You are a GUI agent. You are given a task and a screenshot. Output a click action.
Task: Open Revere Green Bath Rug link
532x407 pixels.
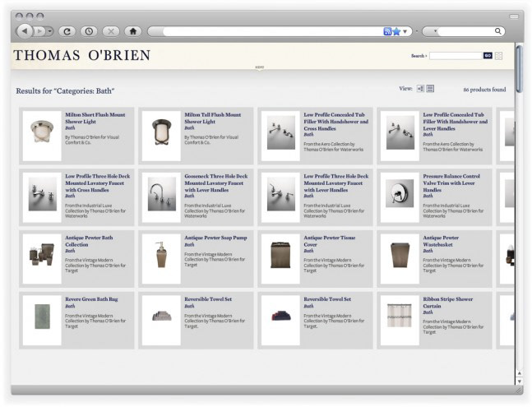pos(91,299)
